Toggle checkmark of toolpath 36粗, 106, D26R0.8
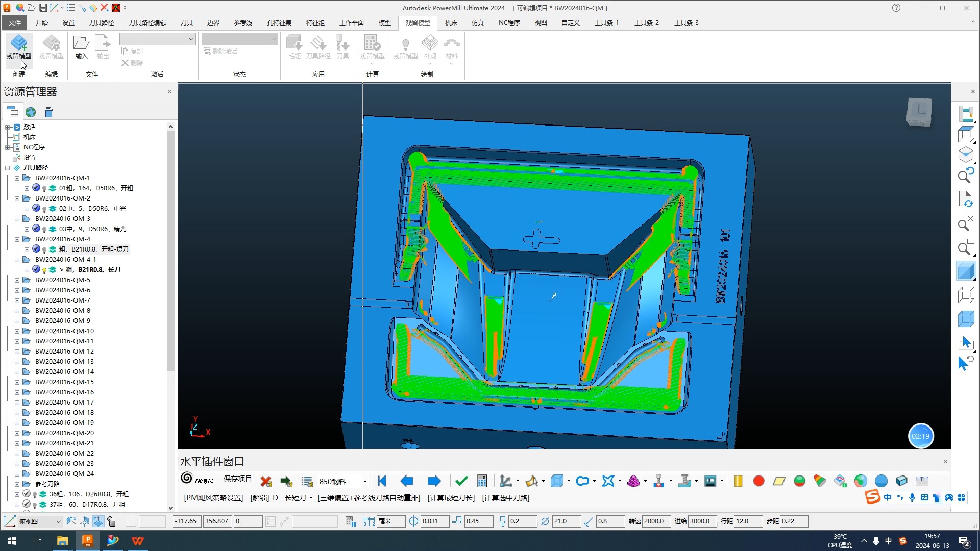The image size is (980, 551). (27, 494)
